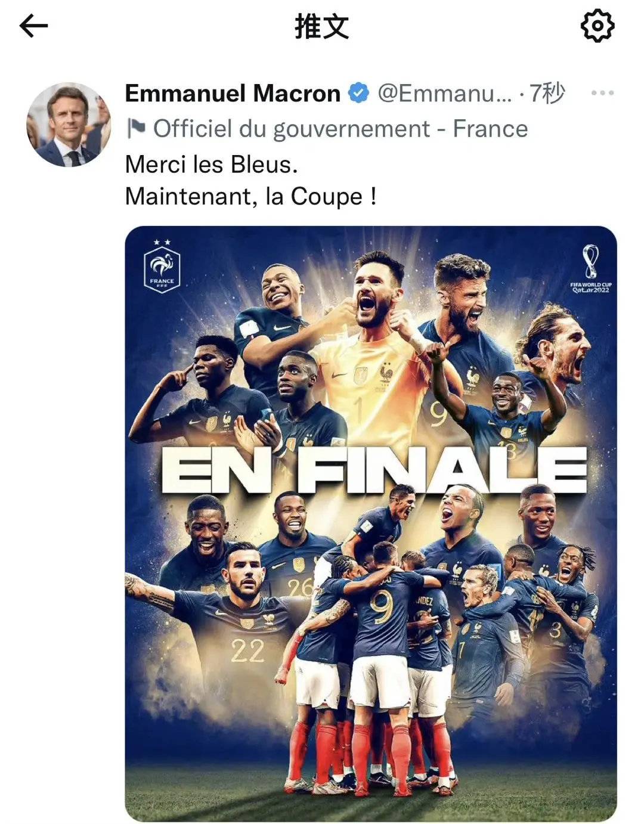Click the "7秒" timestamp
This screenshot has width=644, height=824.
[547, 93]
